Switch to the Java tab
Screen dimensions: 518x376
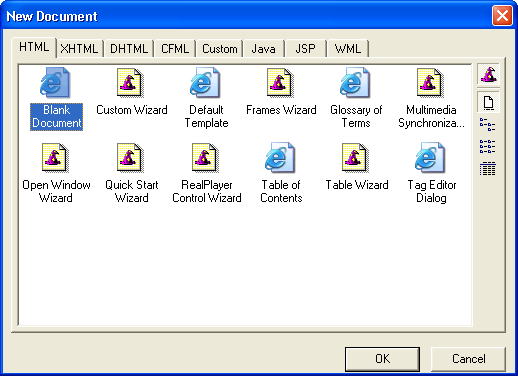(263, 49)
